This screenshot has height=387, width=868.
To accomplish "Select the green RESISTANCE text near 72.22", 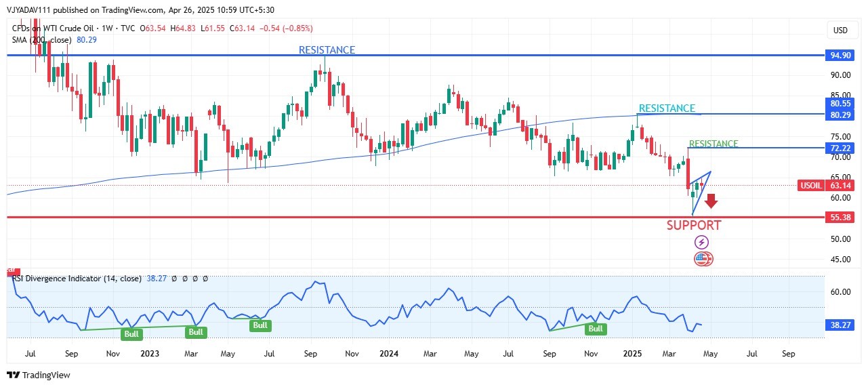I will (713, 144).
